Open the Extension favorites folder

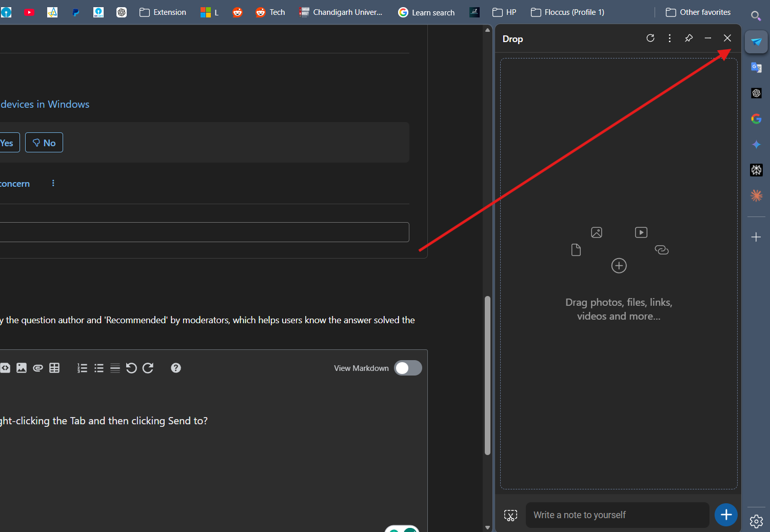point(163,12)
